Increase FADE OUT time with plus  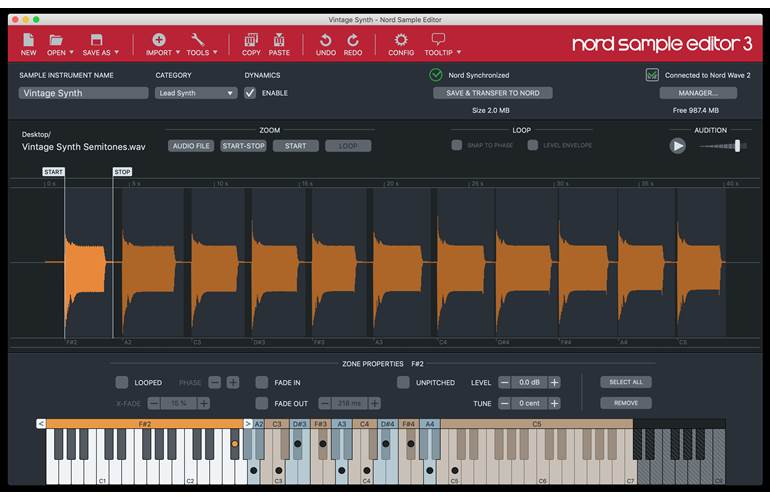coord(375,403)
